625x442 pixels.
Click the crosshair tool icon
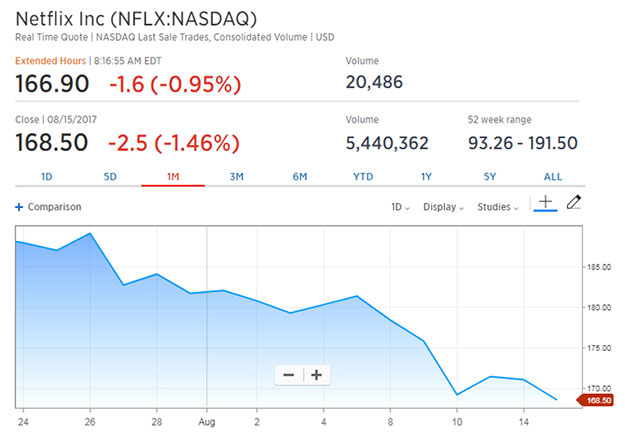click(545, 203)
